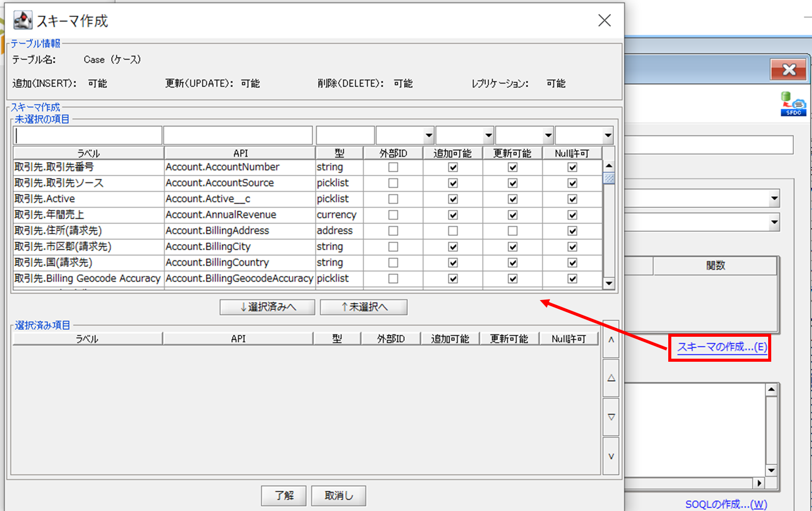Screen dimensions: 812x511
Task: Uncheck 追加可能 for Account.AnnualRevenue row
Action: pos(453,215)
